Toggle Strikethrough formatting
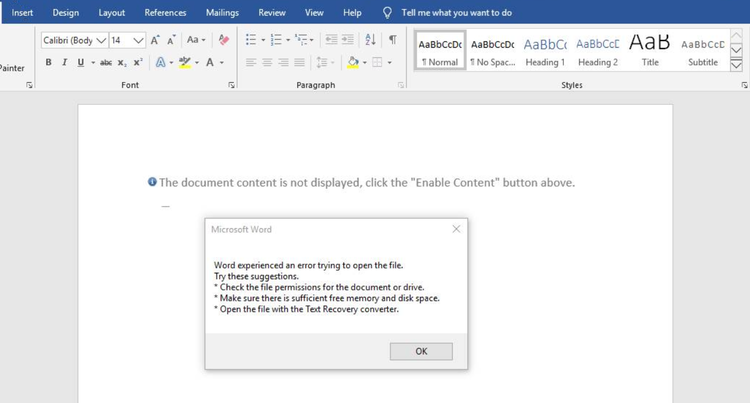This screenshot has height=403, width=750. pos(106,63)
